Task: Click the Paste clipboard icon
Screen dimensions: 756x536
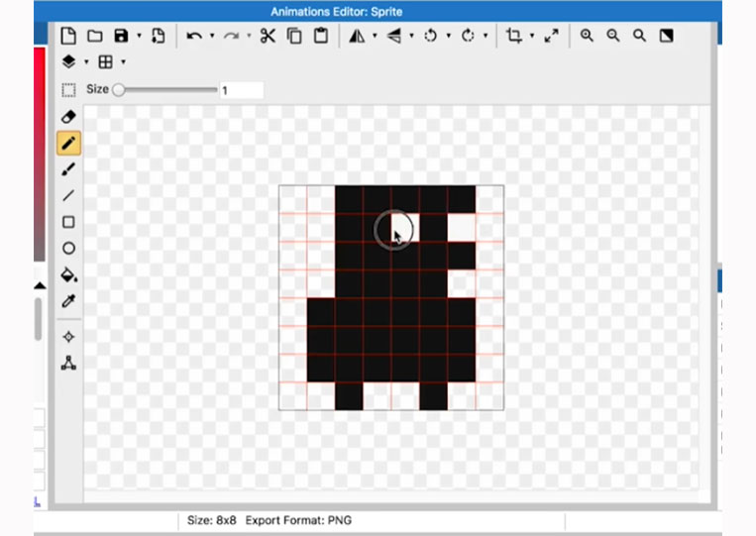Action: pyautogui.click(x=321, y=36)
